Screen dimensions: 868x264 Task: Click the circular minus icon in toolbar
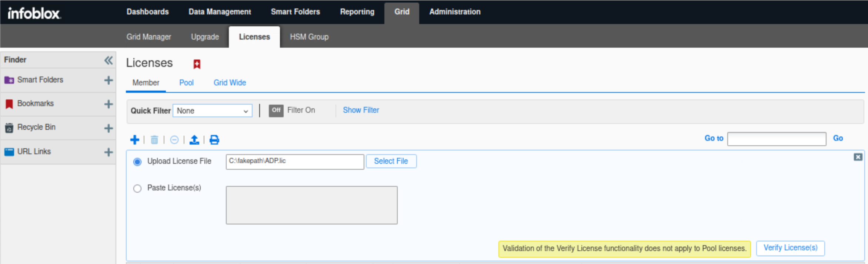[x=174, y=140]
